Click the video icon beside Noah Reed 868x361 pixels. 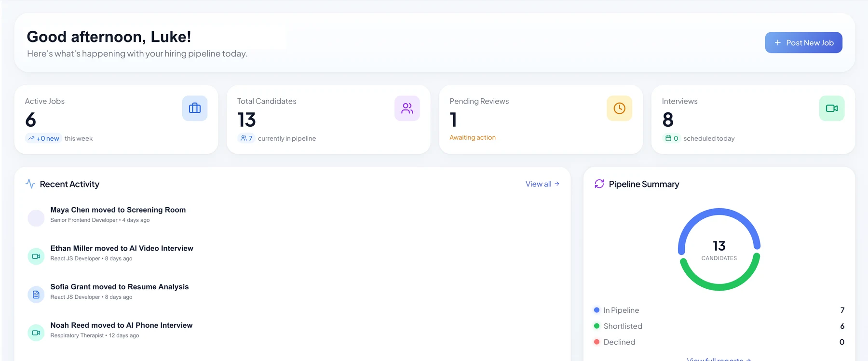pyautogui.click(x=36, y=333)
